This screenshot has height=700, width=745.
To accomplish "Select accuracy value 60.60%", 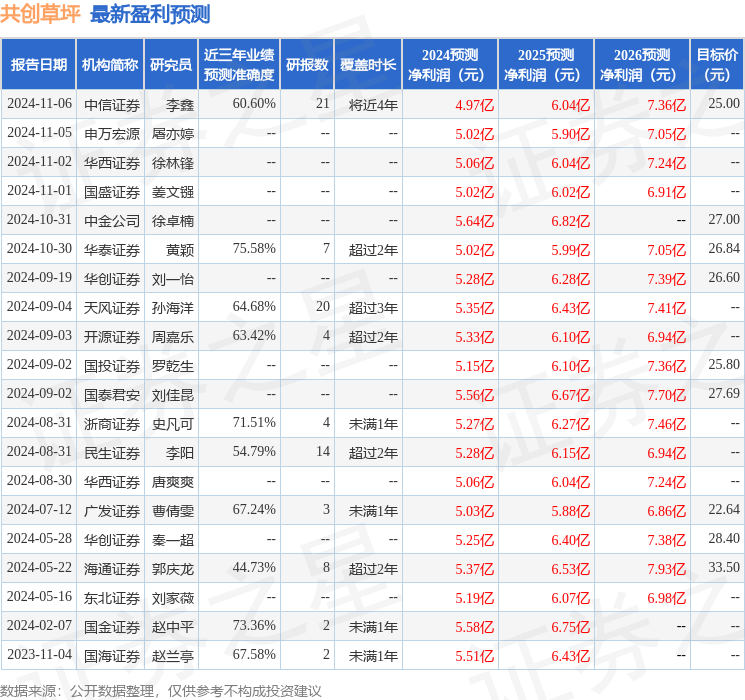I will tap(254, 104).
